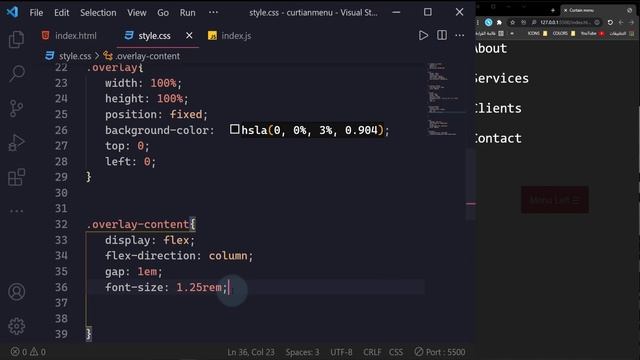Expand the hidden menu items ellipsis in the menu bar

pyautogui.click(x=213, y=13)
